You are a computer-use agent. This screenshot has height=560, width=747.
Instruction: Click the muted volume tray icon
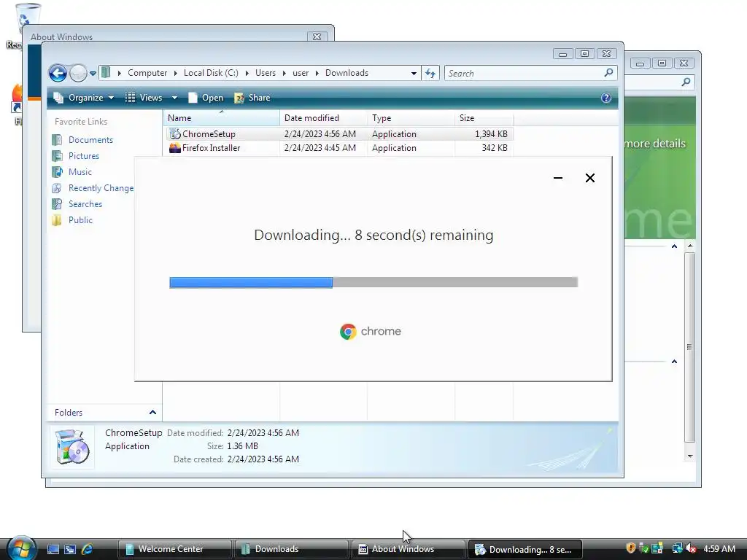[691, 548]
